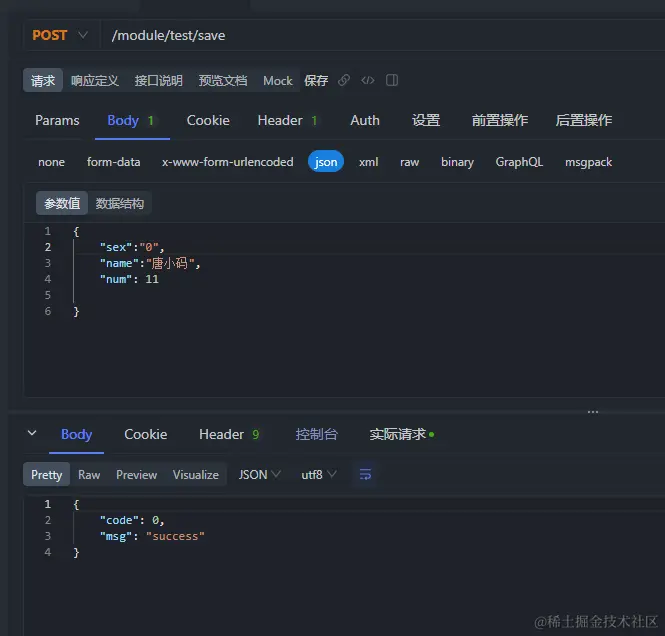Switch to the 请求 tab
The image size is (665, 636).
43,81
